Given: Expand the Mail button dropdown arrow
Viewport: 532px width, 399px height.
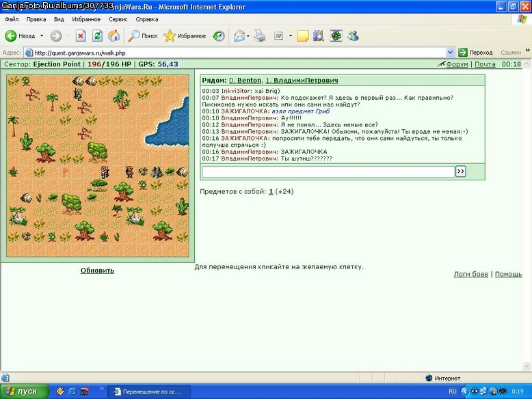Looking at the screenshot, I should pos(248,36).
